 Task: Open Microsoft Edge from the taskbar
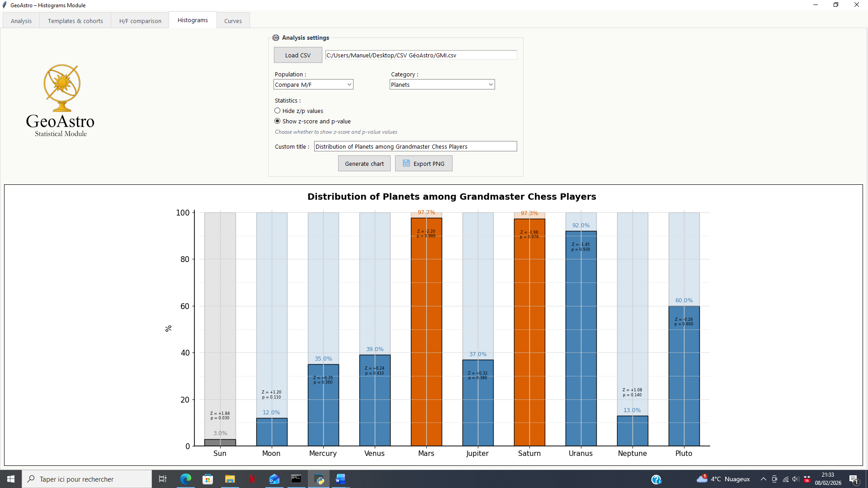coord(186,479)
